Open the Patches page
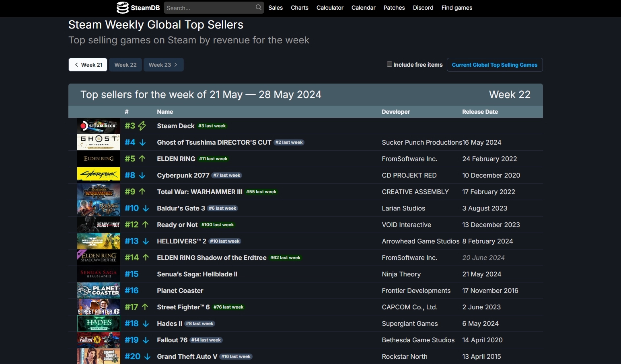Viewport: 621px width, 364px height. [394, 8]
